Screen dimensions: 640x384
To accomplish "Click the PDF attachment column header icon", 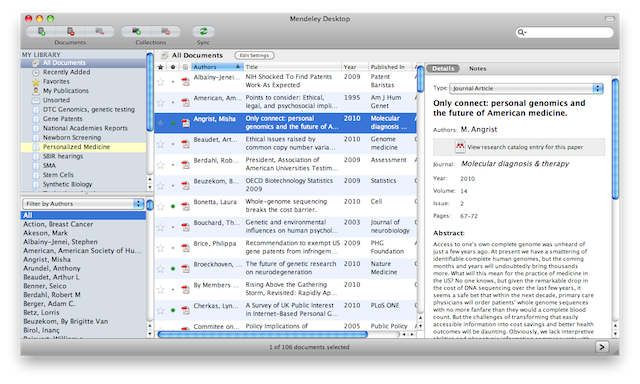I will coord(185,67).
